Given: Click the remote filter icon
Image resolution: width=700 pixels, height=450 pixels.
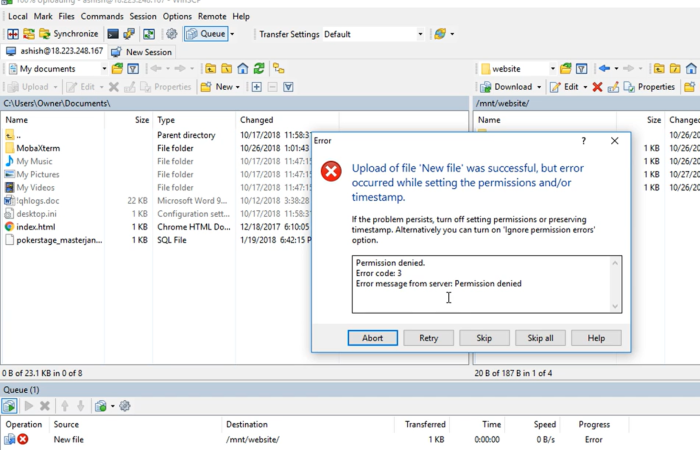Looking at the screenshot, I should (x=581, y=69).
